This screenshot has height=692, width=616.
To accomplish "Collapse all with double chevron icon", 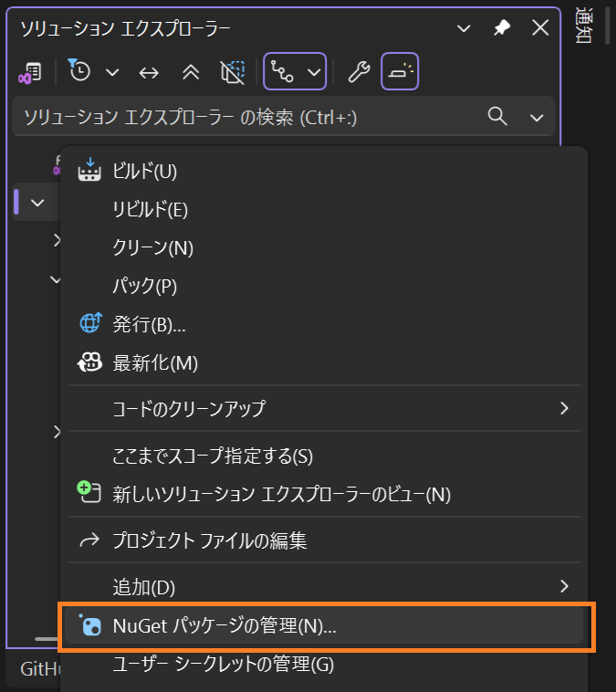I will [x=191, y=72].
